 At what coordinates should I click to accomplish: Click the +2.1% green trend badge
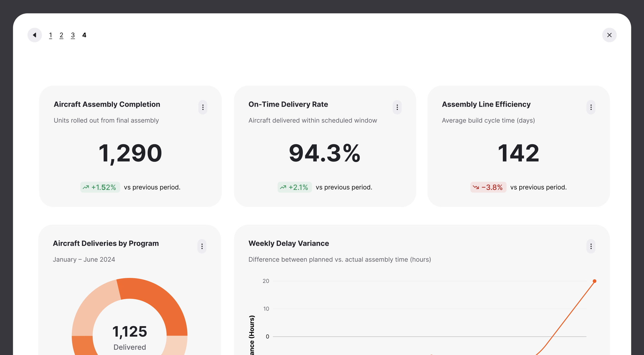(x=295, y=187)
